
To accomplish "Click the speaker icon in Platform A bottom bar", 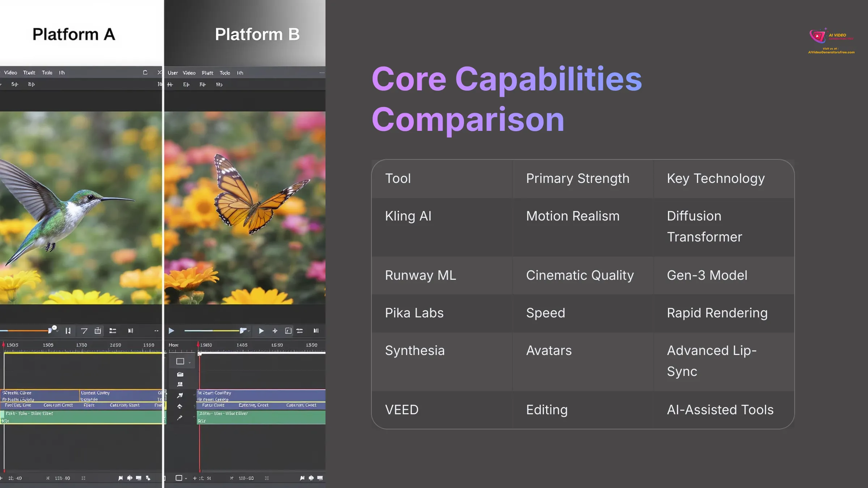I will coord(130,478).
